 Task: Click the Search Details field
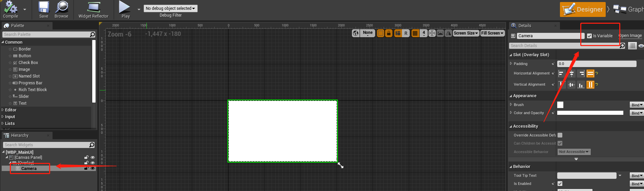pos(567,46)
